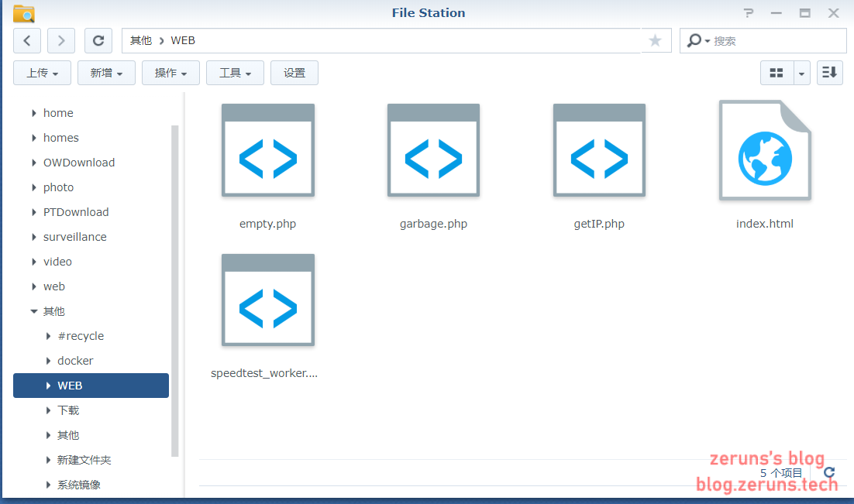This screenshot has width=854, height=504.
Task: Open the help question mark button
Action: (749, 13)
